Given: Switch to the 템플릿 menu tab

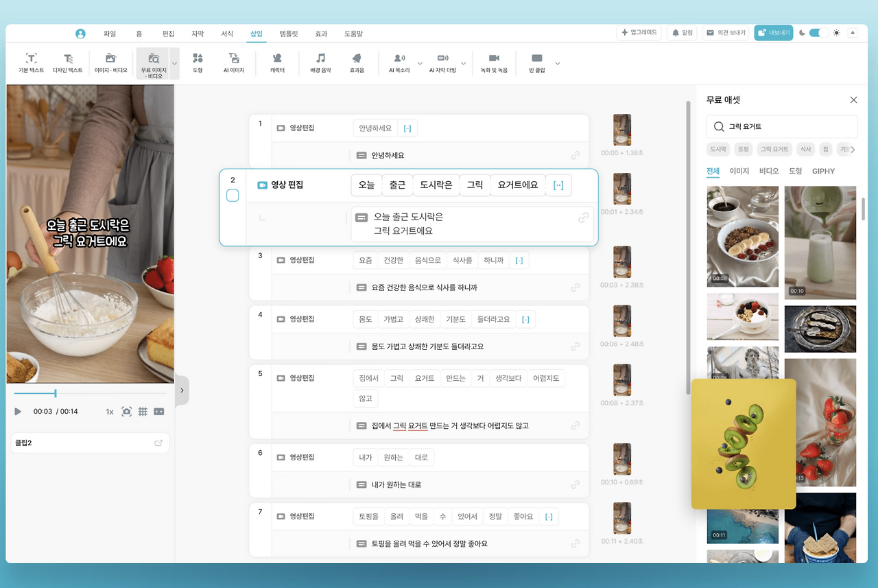Looking at the screenshot, I should click(x=289, y=32).
